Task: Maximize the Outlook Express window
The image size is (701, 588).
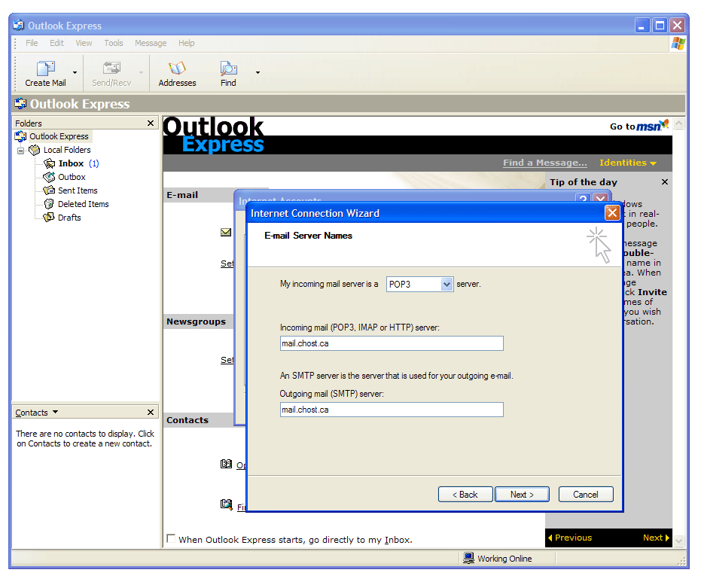Action: 660,26
